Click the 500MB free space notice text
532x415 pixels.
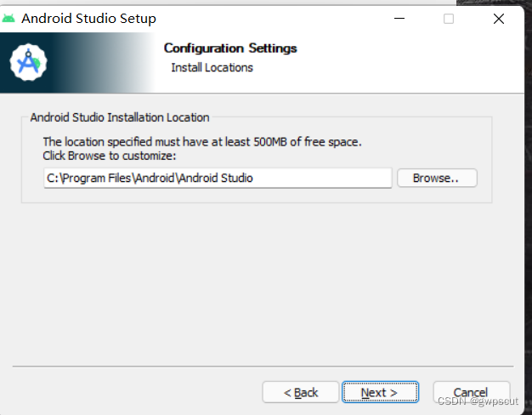click(202, 142)
